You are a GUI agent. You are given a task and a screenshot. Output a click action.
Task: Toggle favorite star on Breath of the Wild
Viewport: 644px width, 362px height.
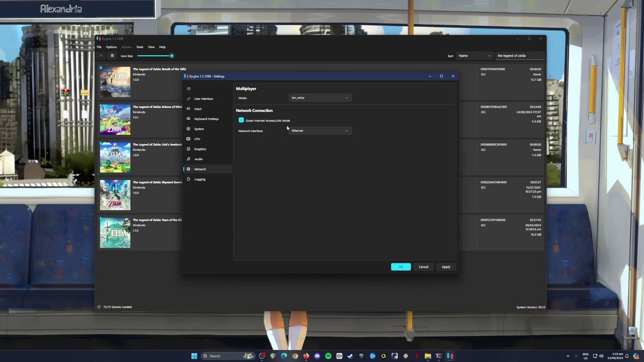click(x=101, y=68)
